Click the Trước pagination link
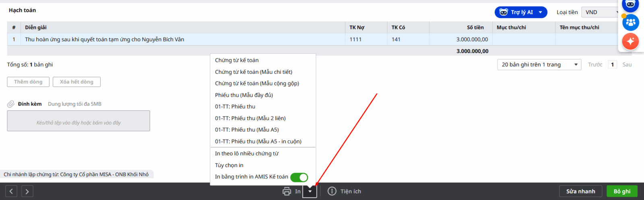 595,65
